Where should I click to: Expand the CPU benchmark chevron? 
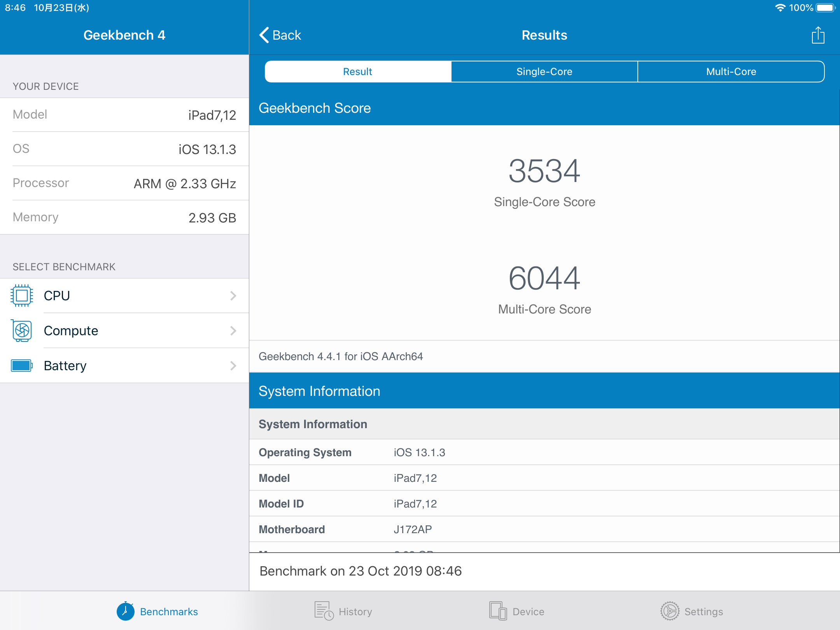233,296
